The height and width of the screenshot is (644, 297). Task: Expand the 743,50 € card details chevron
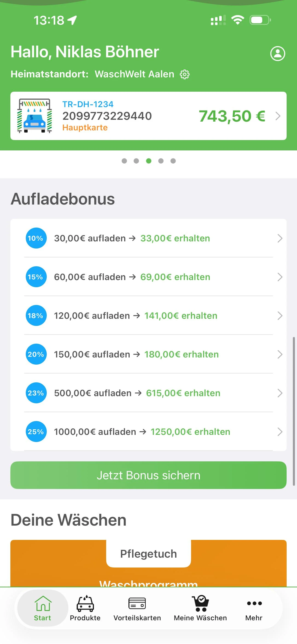(278, 116)
